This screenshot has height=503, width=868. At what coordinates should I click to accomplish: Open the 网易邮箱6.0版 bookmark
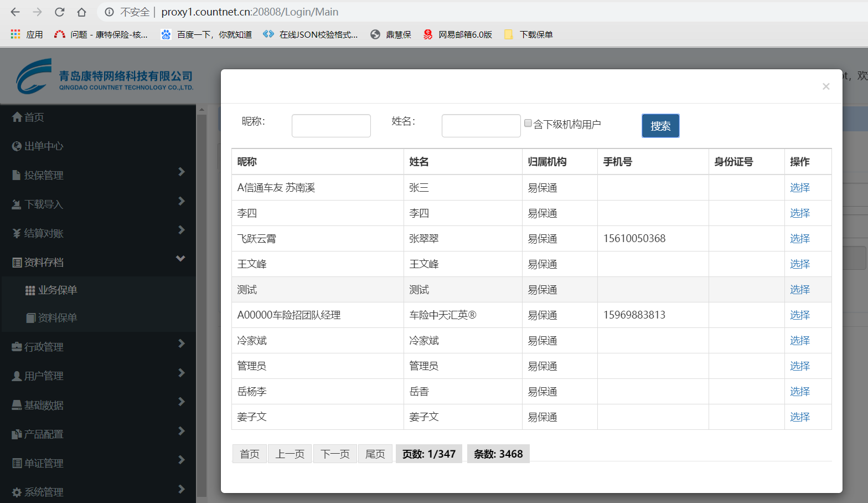coord(458,34)
